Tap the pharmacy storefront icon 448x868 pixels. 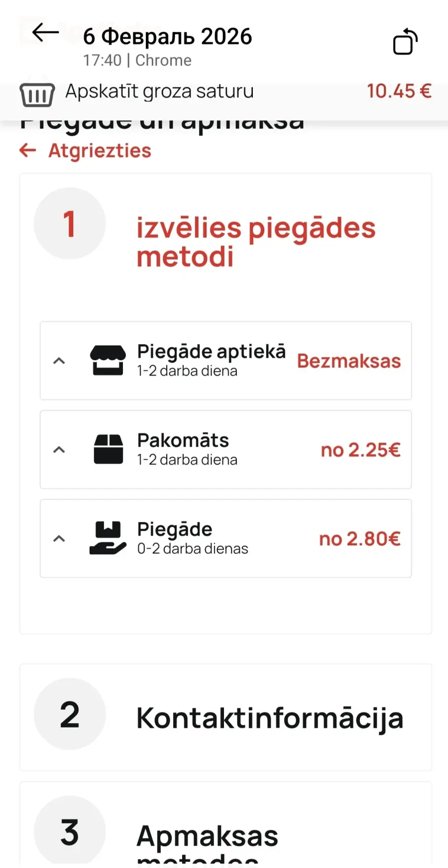[108, 360]
